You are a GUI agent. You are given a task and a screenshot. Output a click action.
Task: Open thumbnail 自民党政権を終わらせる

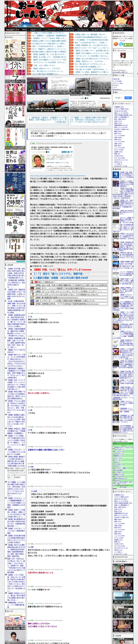coord(79,86)
